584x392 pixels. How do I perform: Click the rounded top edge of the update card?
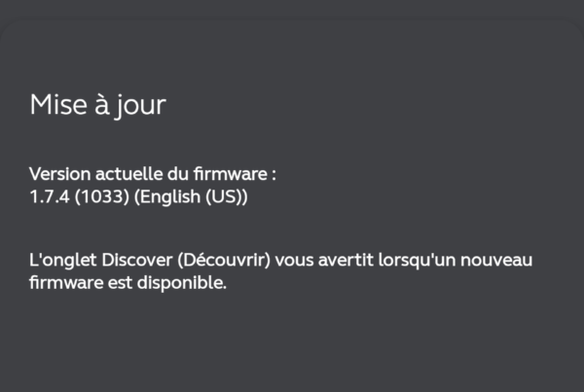pyautogui.click(x=292, y=20)
